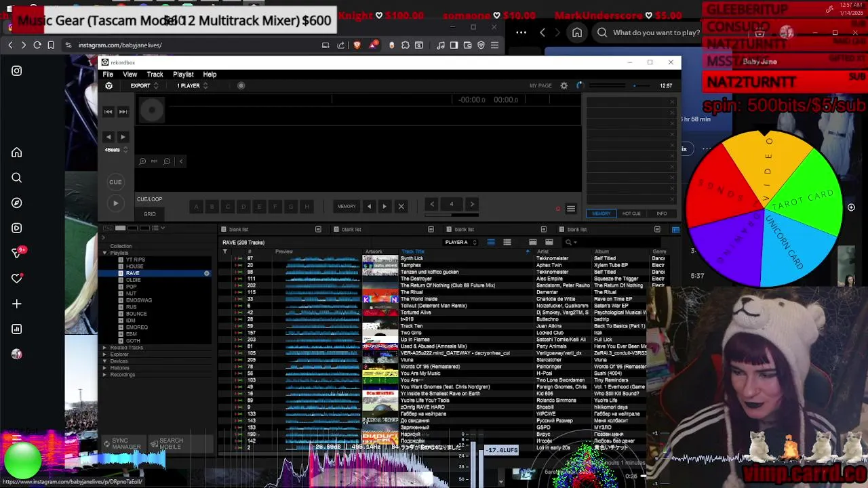The height and width of the screenshot is (488, 868).
Task: Open Instagram Search icon in sidebar
Action: click(17, 178)
